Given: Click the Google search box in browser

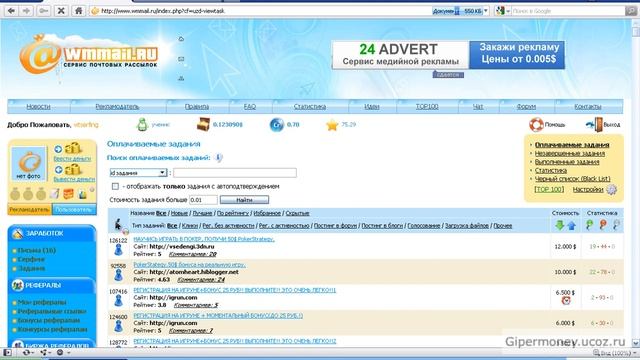Looking at the screenshot, I should tap(568, 11).
